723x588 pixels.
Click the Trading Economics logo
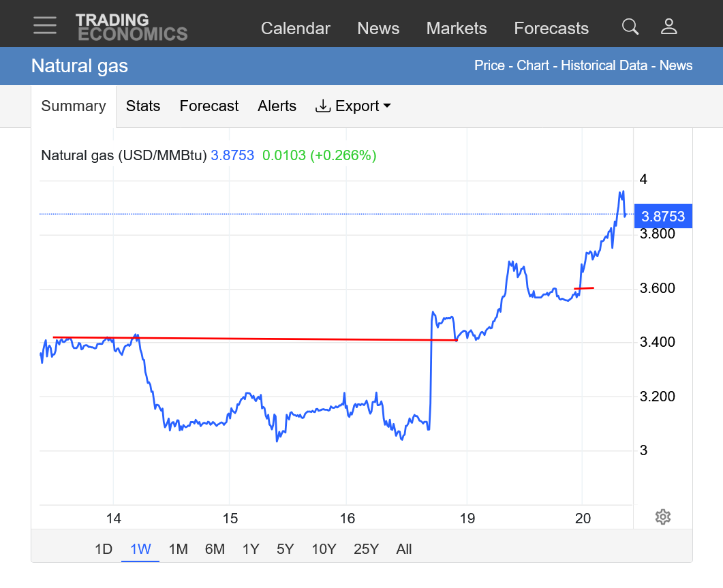click(131, 27)
